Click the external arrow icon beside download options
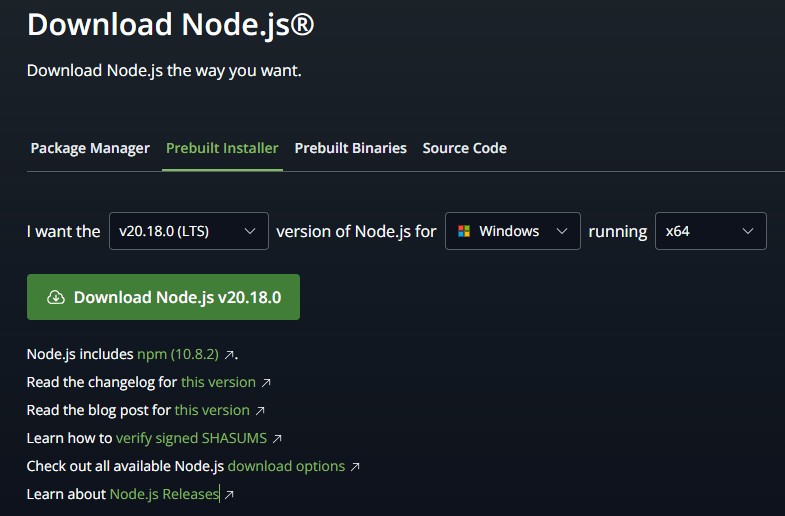Screen dimensions: 785x516 [x=355, y=467]
